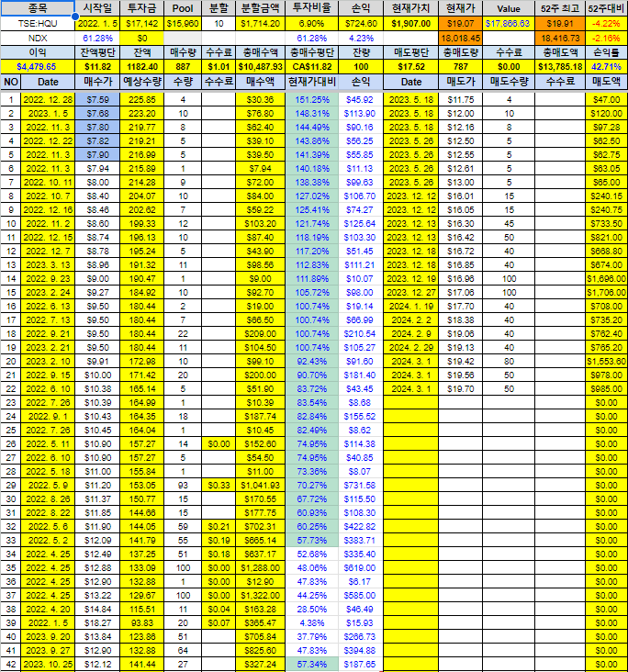This screenshot has height=672, width=628.
Task: Click the 현재가대비 column header
Action: [311, 82]
